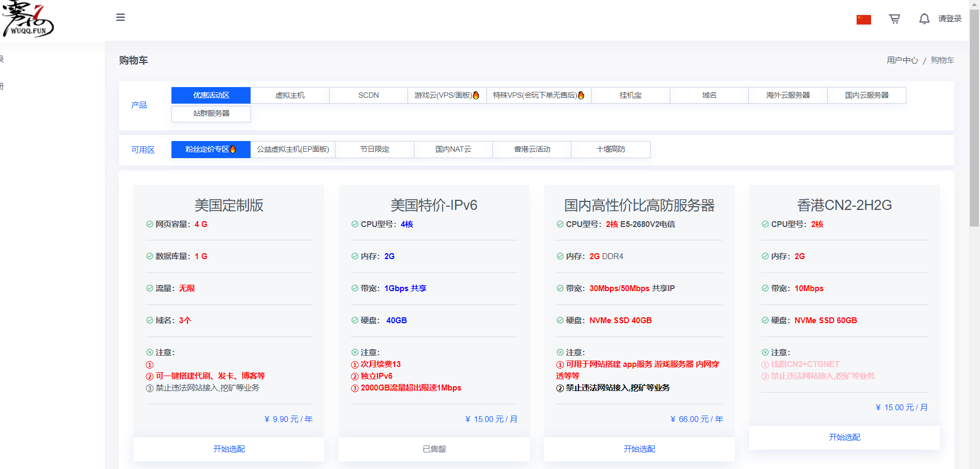Click the check icon beside 流量: 无限
This screenshot has height=469, width=980.
click(150, 288)
